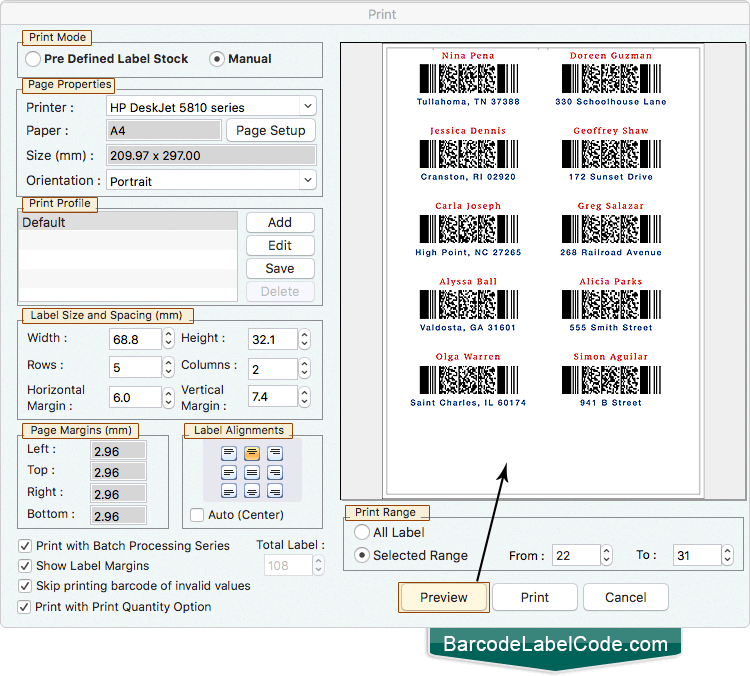Select top-center label alignment icon
The width and height of the screenshot is (750, 676).
(x=252, y=453)
